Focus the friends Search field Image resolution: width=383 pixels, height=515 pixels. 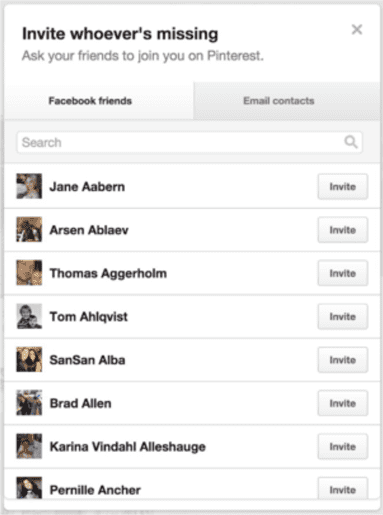click(189, 142)
